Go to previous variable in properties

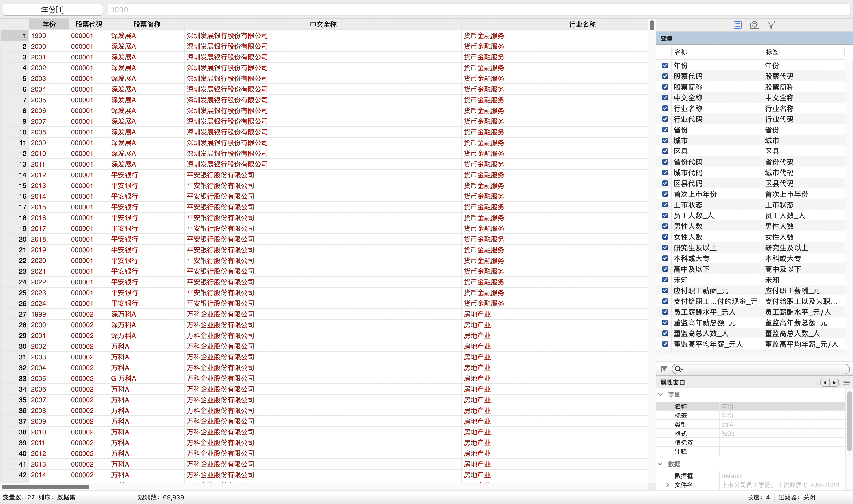pos(825,383)
